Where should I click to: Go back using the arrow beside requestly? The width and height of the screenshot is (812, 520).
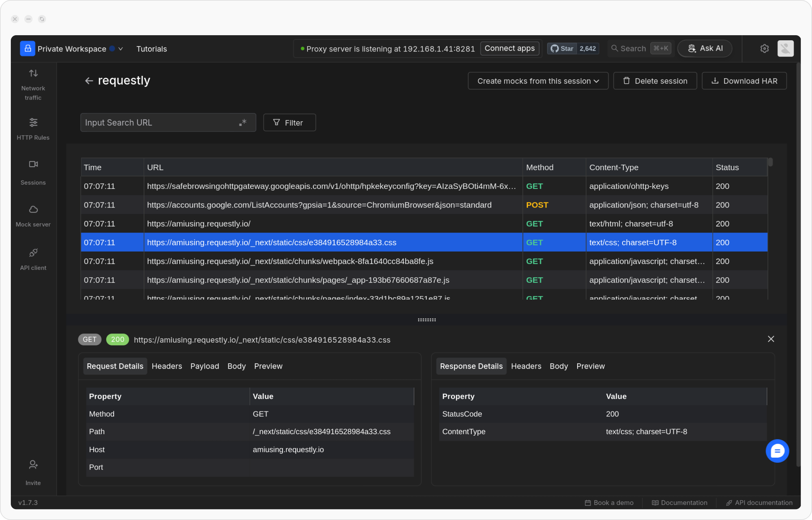click(89, 81)
